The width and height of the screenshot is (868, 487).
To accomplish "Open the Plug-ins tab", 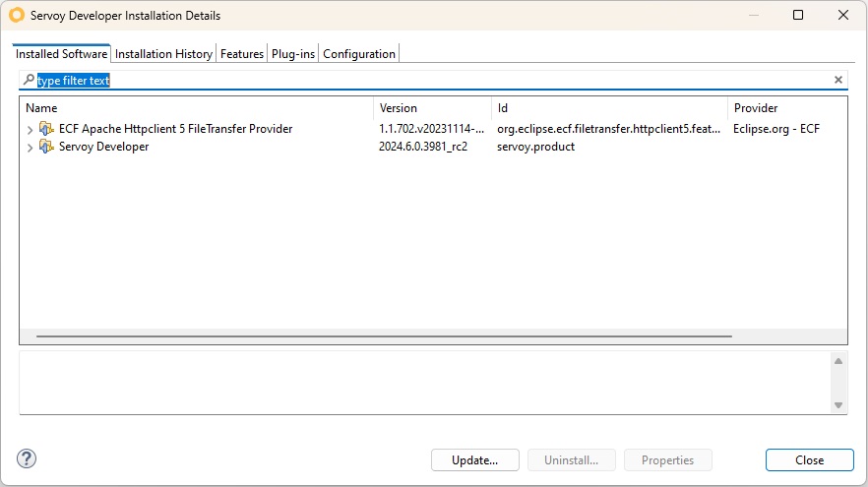I will coord(293,54).
